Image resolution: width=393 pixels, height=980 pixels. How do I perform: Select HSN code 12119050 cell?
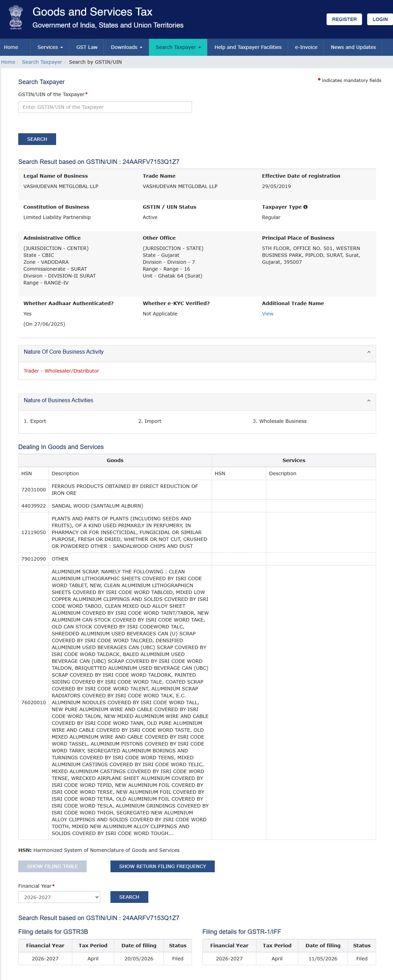(x=33, y=533)
